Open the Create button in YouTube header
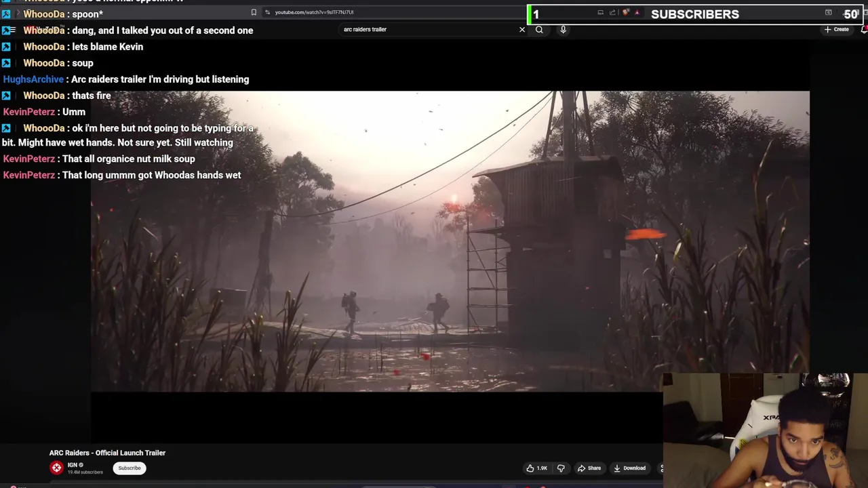The image size is (868, 488). click(x=837, y=29)
